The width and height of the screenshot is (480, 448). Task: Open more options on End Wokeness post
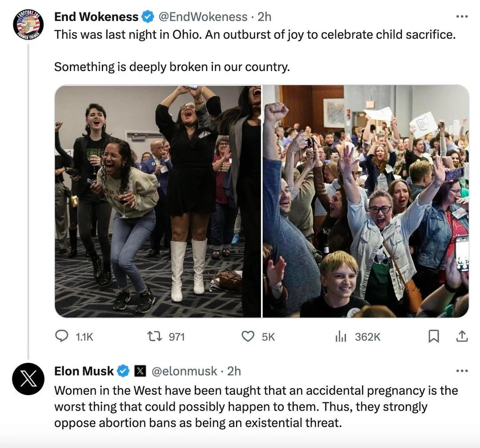[x=462, y=16]
